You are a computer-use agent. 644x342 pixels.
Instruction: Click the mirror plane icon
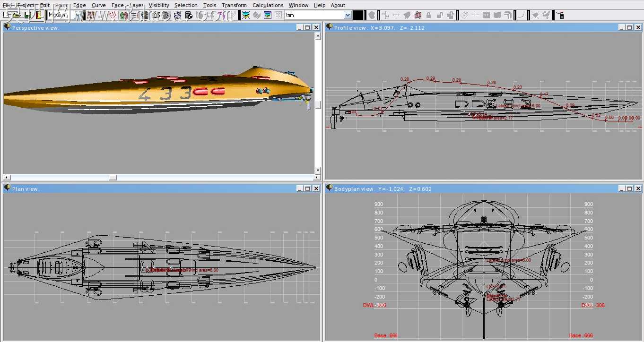coord(418,15)
